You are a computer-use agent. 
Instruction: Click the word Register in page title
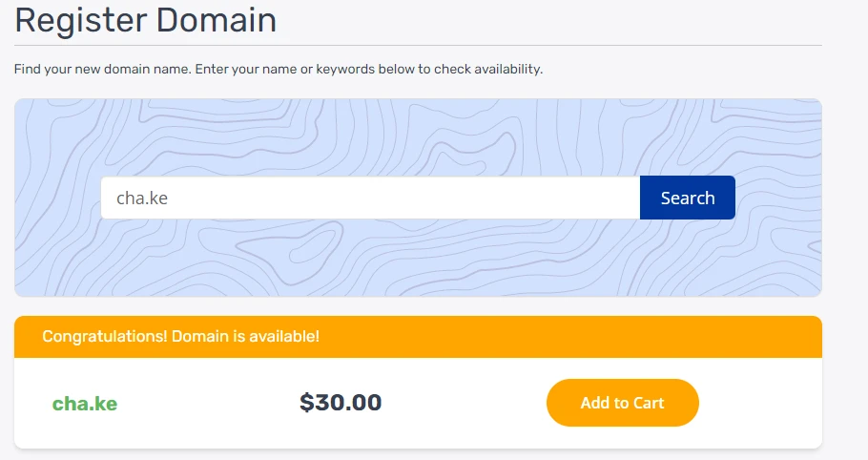pos(79,20)
